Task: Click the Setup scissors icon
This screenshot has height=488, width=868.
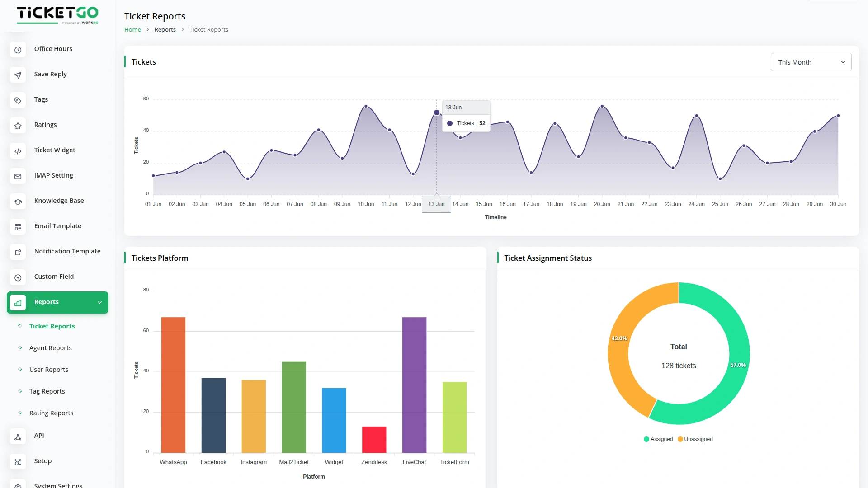Action: [x=18, y=462]
